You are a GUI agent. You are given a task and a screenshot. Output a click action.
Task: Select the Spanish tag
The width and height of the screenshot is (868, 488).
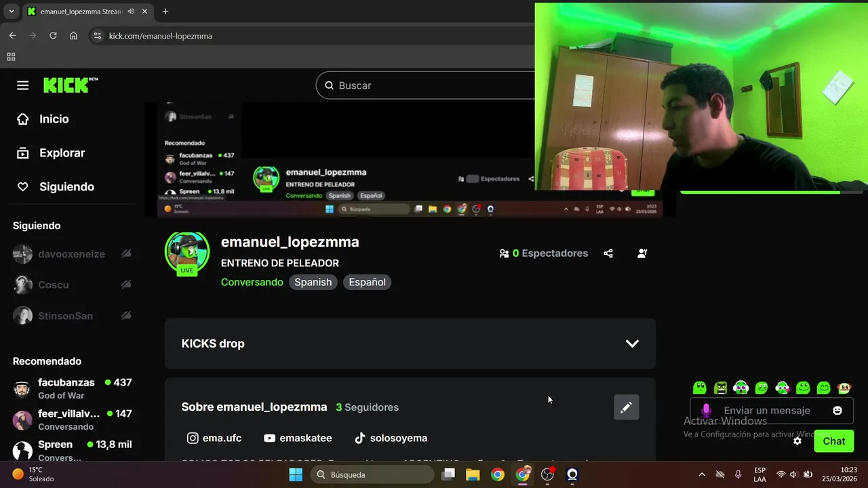click(x=313, y=282)
